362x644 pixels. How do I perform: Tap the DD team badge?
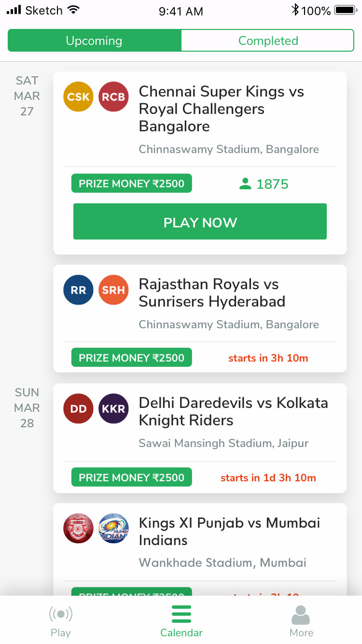pos(78,408)
